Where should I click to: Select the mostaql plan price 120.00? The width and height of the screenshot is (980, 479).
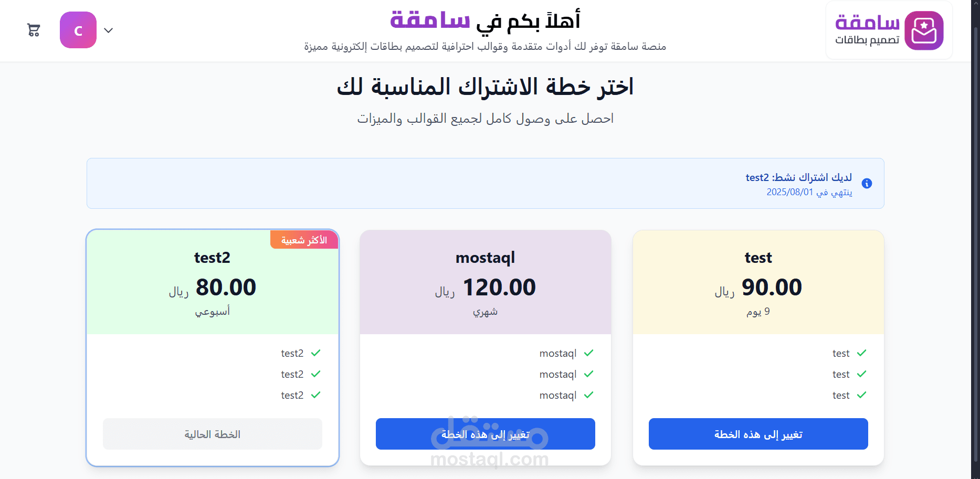click(x=499, y=288)
